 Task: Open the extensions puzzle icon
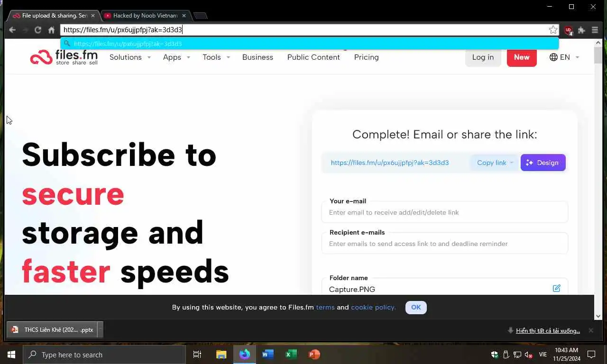pos(581,30)
